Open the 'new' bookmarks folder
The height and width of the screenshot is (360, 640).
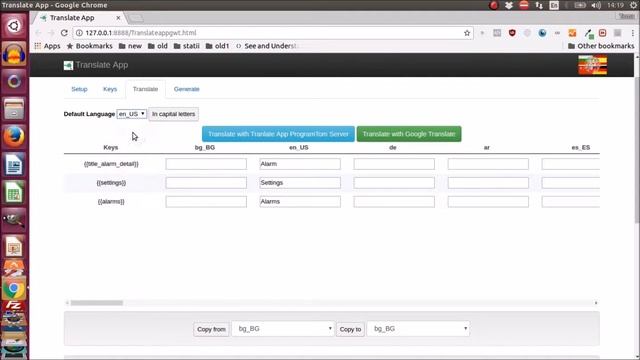(130, 46)
